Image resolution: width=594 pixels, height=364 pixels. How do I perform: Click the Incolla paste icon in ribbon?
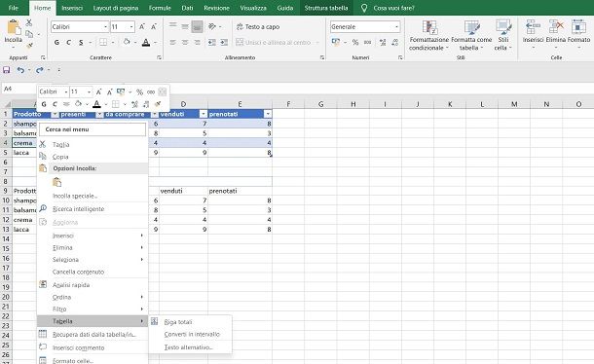click(x=14, y=27)
